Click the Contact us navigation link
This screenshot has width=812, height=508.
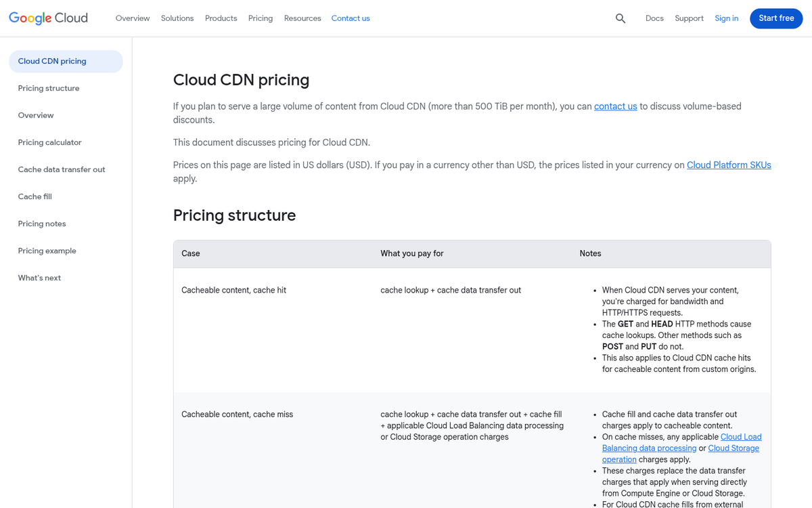[351, 18]
